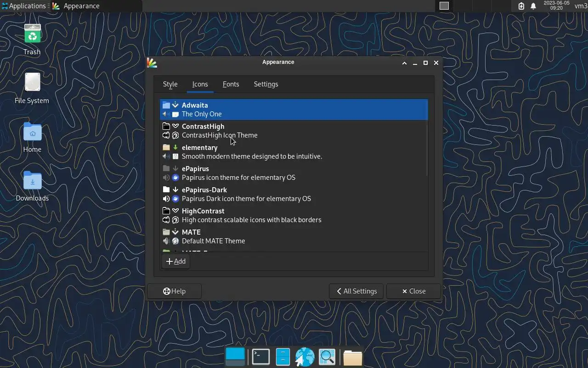Maximize the Appearance window
This screenshot has height=368, width=588.
pyautogui.click(x=425, y=63)
